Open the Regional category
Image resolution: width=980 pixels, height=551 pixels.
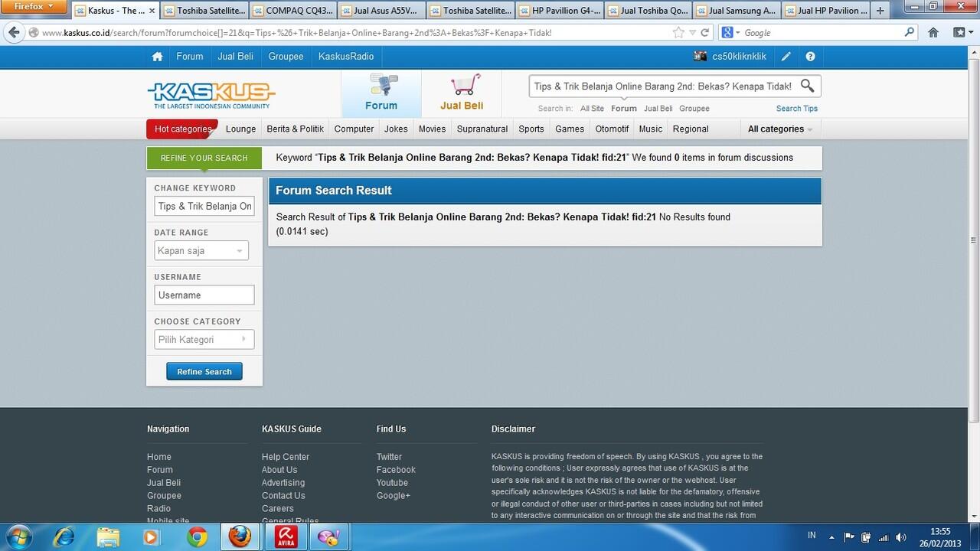click(x=691, y=129)
